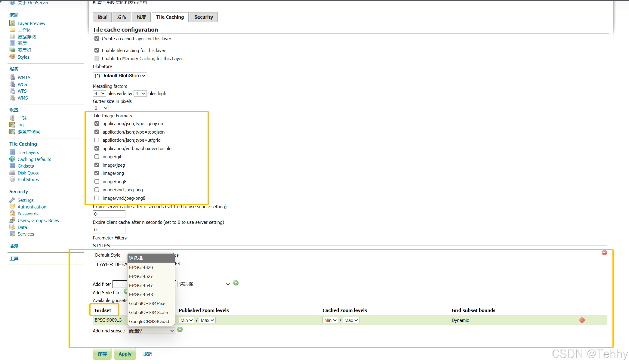
Task: Toggle Enable tile caching for this layer
Action: pos(97,50)
